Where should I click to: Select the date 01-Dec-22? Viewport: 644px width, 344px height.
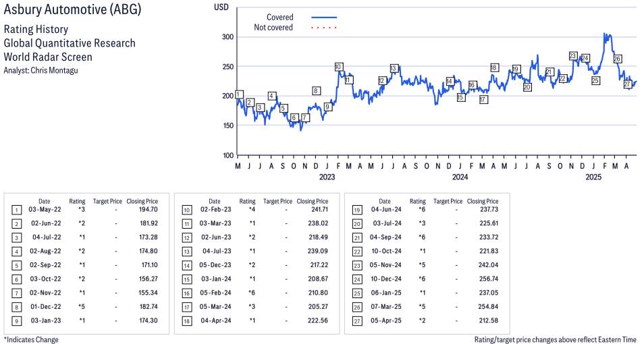(46, 307)
